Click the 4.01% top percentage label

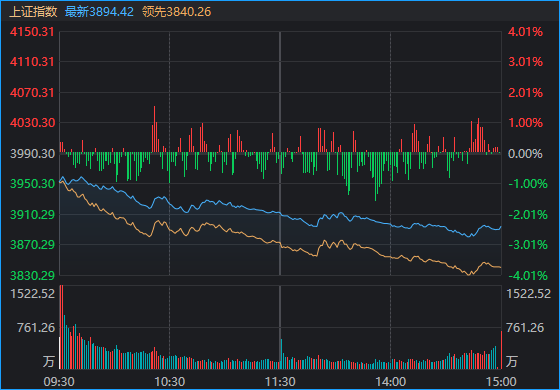tap(525, 32)
